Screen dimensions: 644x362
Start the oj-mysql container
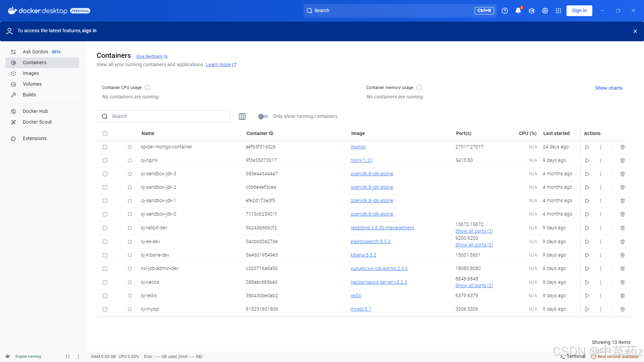tap(587, 309)
